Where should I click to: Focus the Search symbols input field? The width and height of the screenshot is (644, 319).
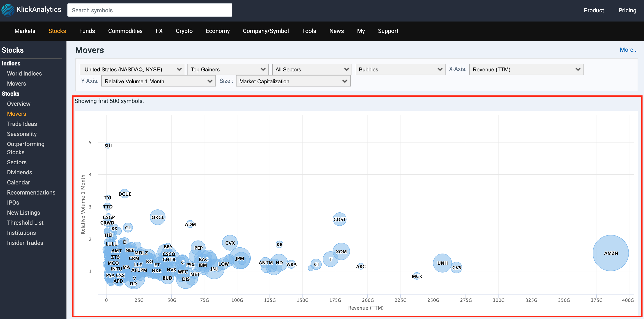coord(150,10)
